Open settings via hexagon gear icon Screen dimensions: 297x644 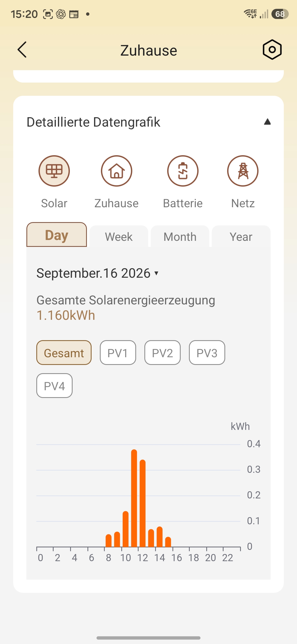[x=272, y=50]
